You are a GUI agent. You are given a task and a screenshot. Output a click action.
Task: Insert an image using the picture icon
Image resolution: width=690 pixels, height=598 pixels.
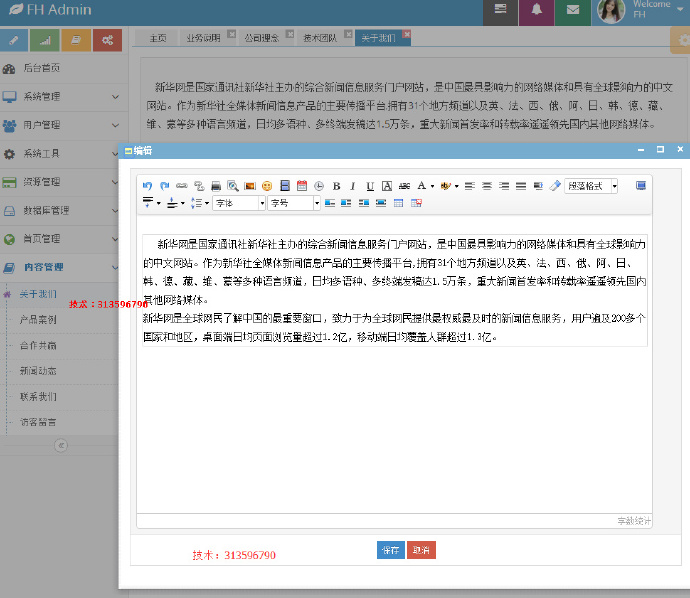(250, 186)
